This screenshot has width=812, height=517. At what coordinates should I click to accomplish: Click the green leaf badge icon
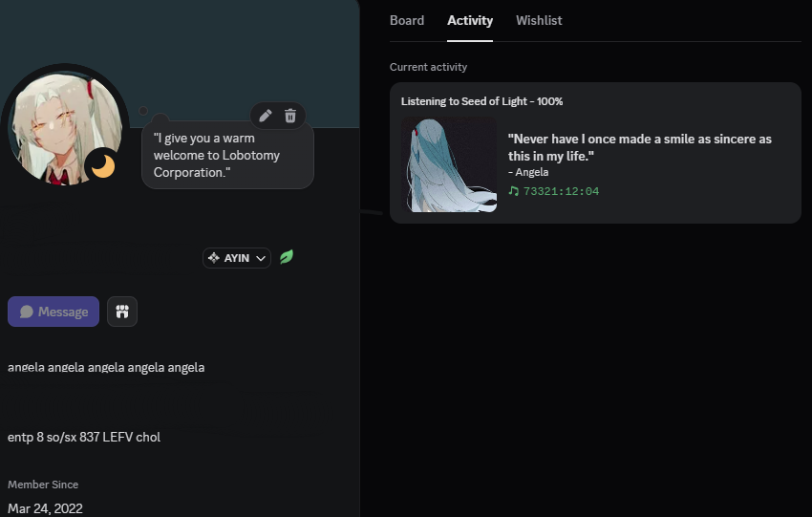[287, 257]
